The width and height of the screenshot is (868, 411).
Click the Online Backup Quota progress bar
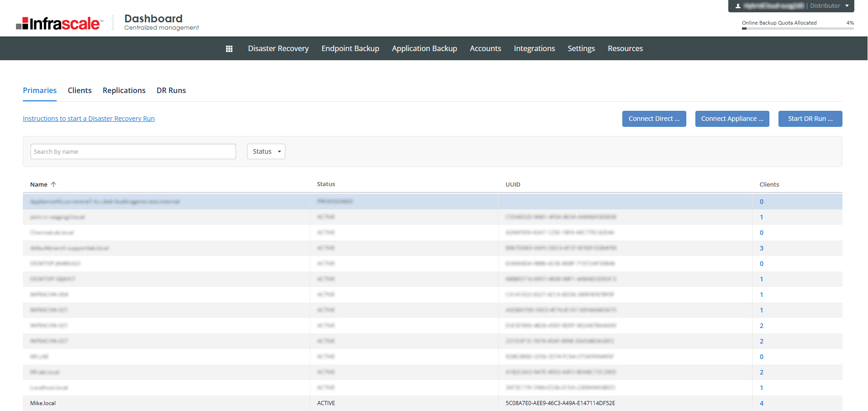797,28
